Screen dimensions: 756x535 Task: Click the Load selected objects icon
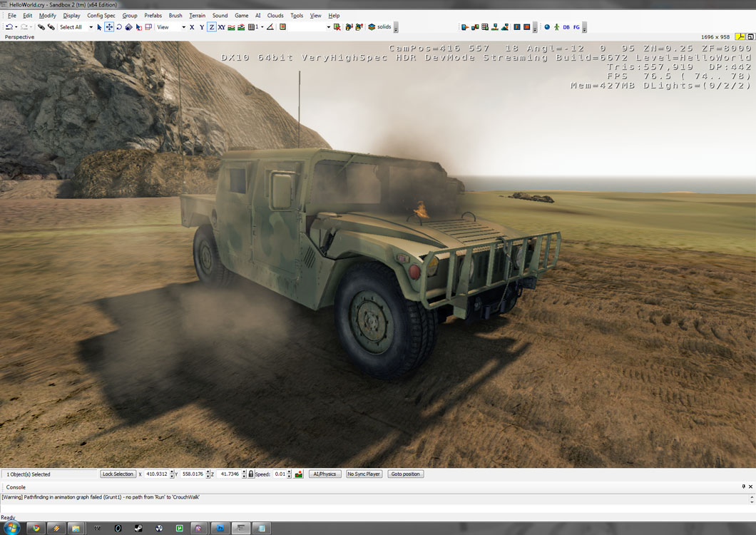click(x=359, y=27)
